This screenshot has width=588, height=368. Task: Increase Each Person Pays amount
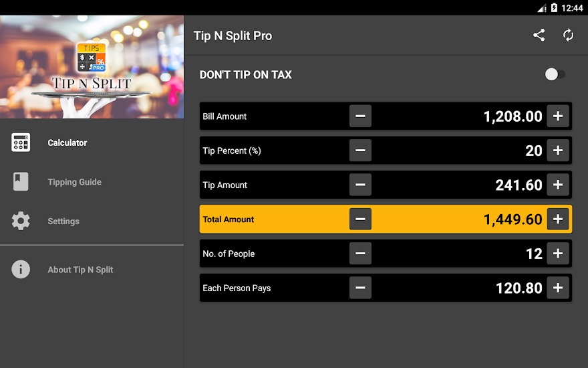pyautogui.click(x=558, y=288)
